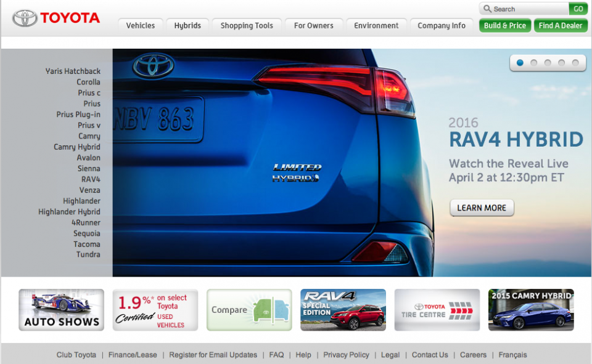The width and height of the screenshot is (592, 364).
Task: Open the Toyota Tire Centre tile
Action: pyautogui.click(x=437, y=310)
